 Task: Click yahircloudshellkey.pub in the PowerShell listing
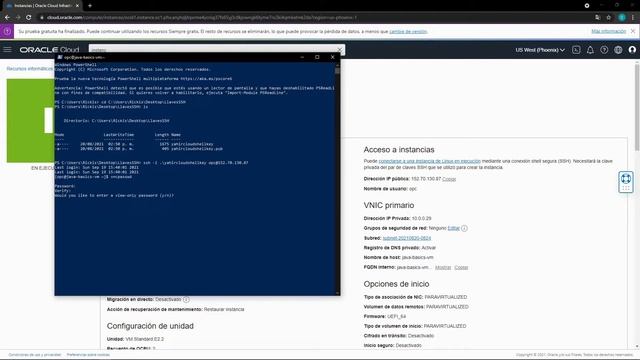pyautogui.click(x=197, y=149)
